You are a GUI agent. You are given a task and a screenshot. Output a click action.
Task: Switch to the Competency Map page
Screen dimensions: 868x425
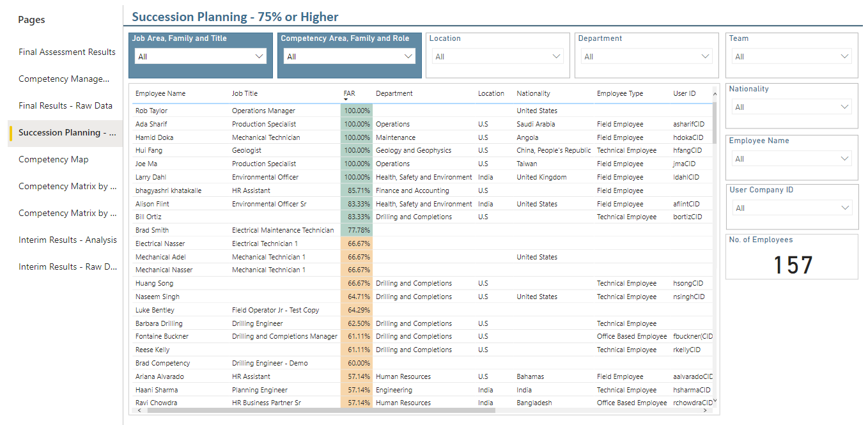(54, 159)
